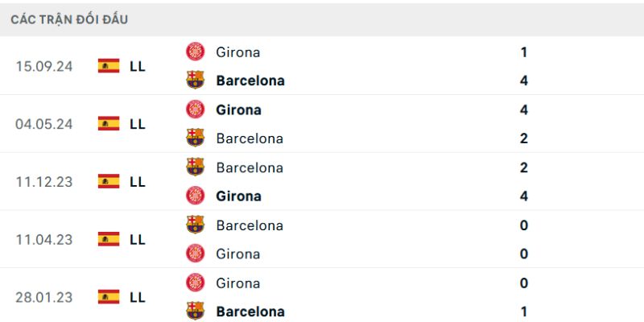Click LL league label for 04.05.24 match
644x322 pixels.
pos(138,124)
